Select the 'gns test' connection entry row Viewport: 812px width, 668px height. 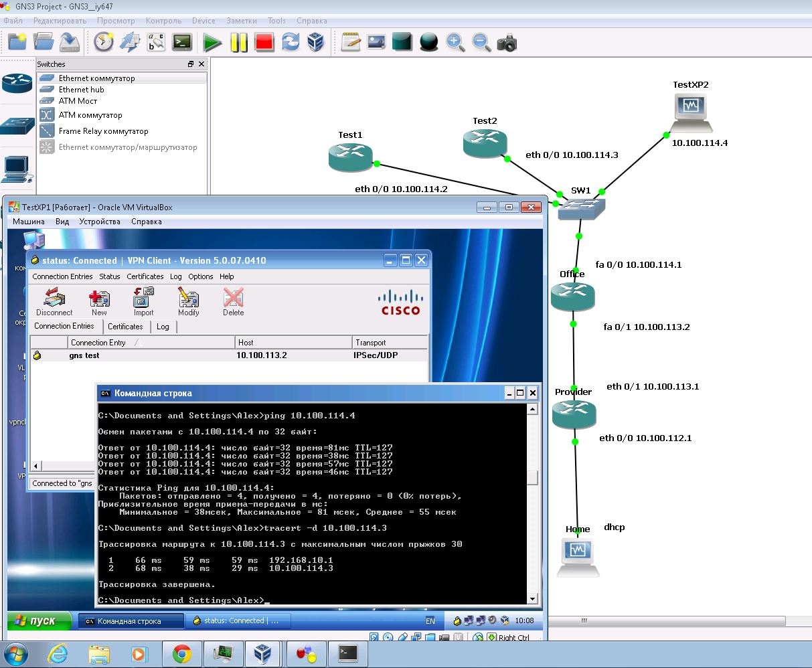click(228, 355)
